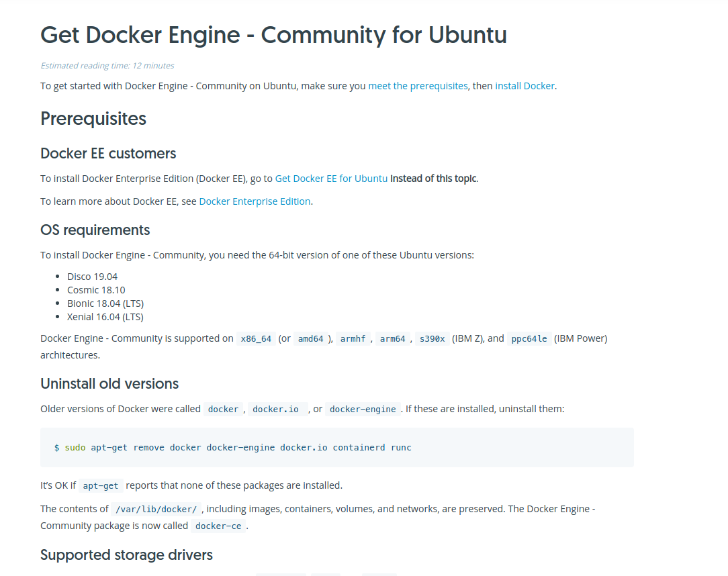This screenshot has width=728, height=576.
Task: Click the 'Uninstall old versions' heading
Action: 109,384
